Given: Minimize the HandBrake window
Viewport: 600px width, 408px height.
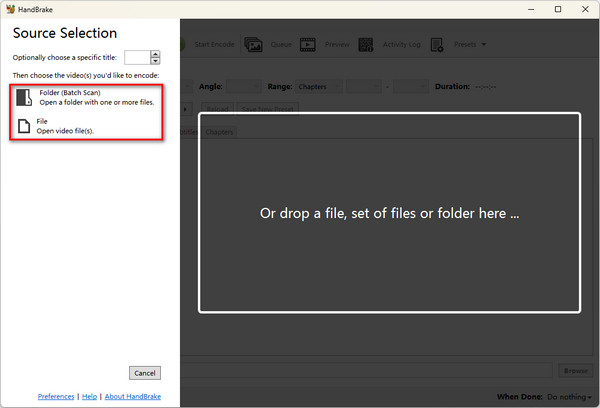Looking at the screenshot, I should click(x=531, y=9).
